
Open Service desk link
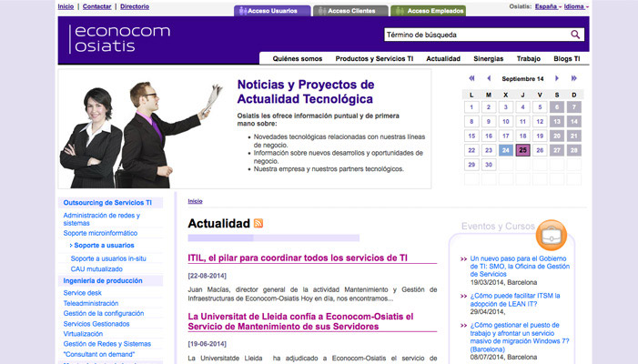tap(82, 293)
